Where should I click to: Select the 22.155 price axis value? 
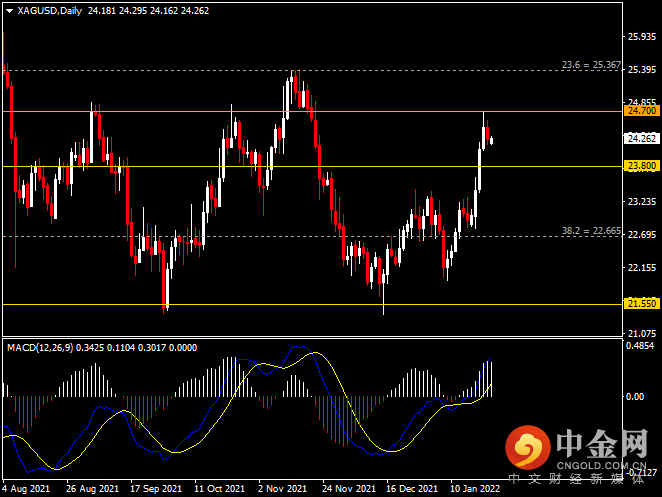point(642,268)
